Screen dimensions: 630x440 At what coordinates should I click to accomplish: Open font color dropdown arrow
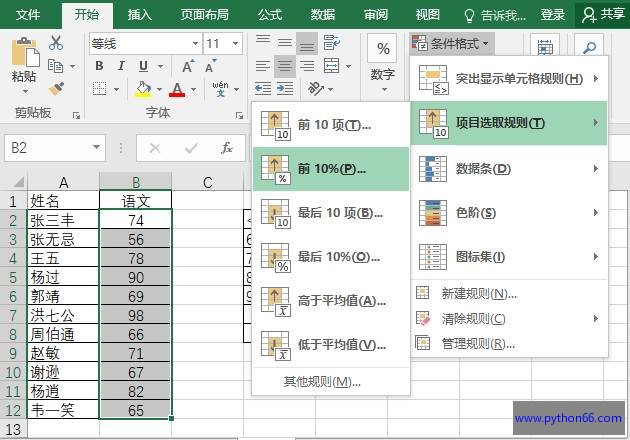point(193,89)
